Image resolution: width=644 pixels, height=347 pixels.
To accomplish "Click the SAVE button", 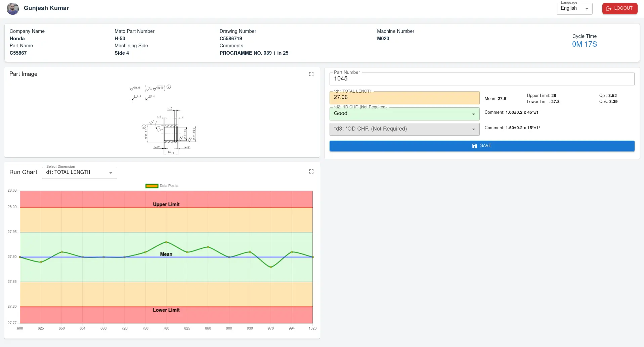I will point(482,146).
